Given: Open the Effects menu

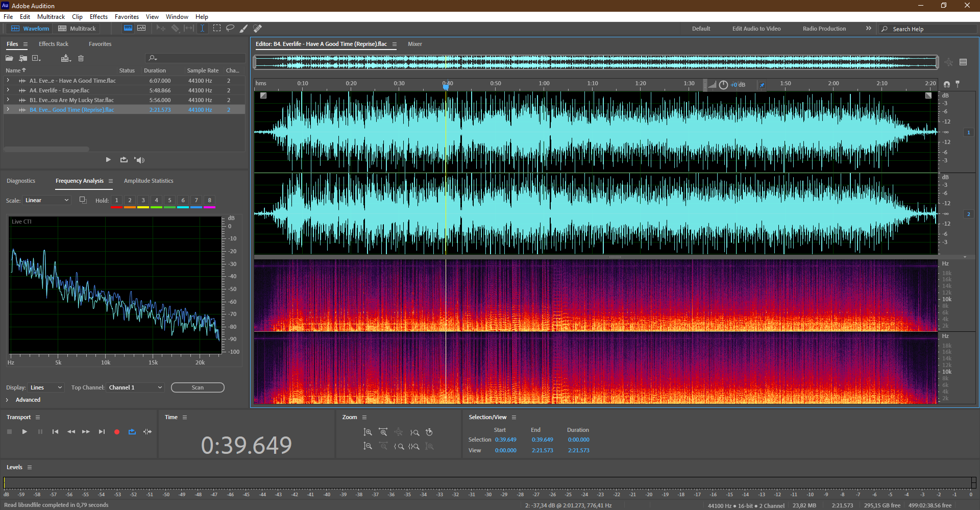Looking at the screenshot, I should 99,17.
